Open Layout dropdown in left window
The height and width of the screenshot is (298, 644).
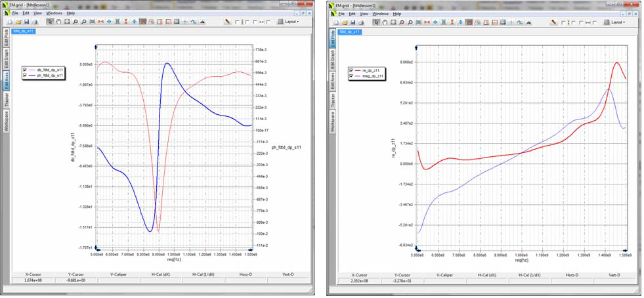tap(291, 22)
